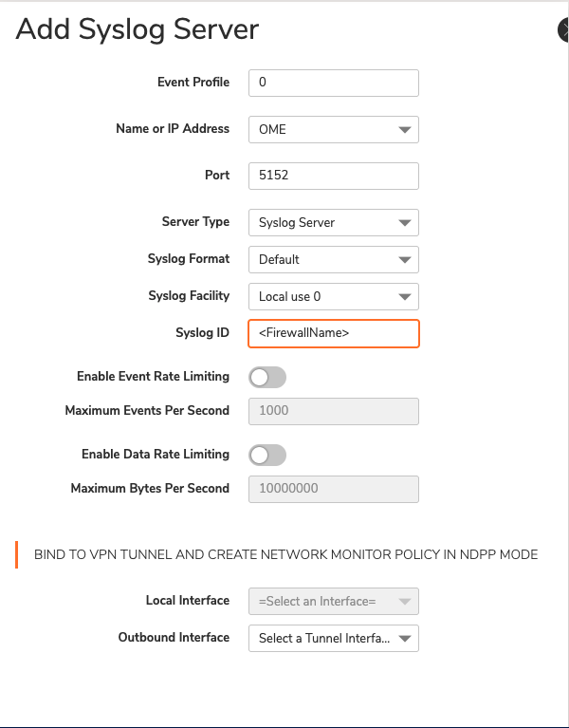Click the Enable Event Rate Limiting label

pyautogui.click(x=153, y=377)
